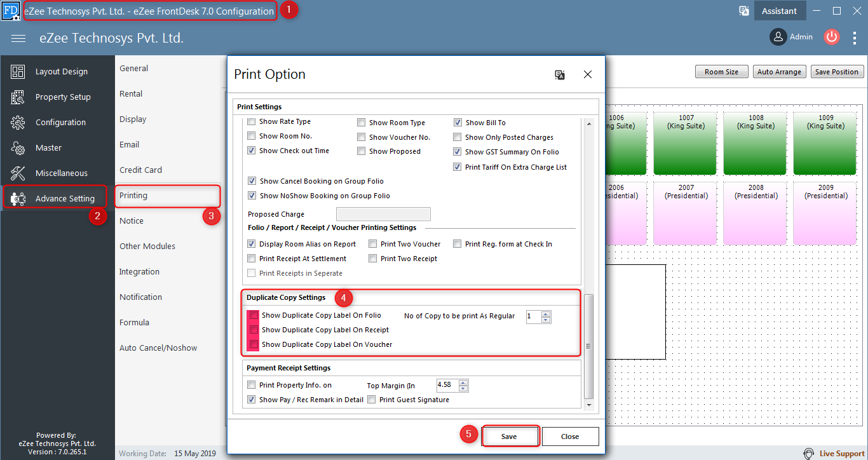
Task: Toggle Show Room No. checkbox
Action: [x=252, y=136]
